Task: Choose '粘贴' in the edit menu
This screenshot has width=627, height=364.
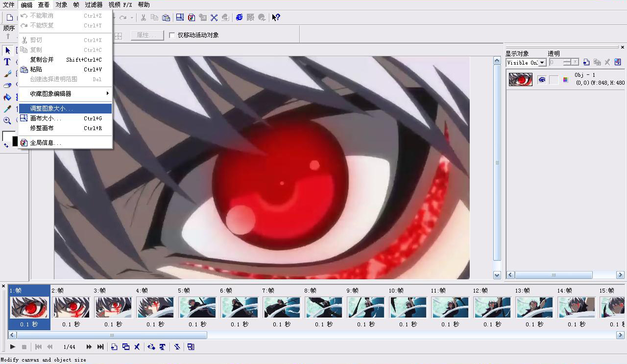Action: tap(65, 69)
